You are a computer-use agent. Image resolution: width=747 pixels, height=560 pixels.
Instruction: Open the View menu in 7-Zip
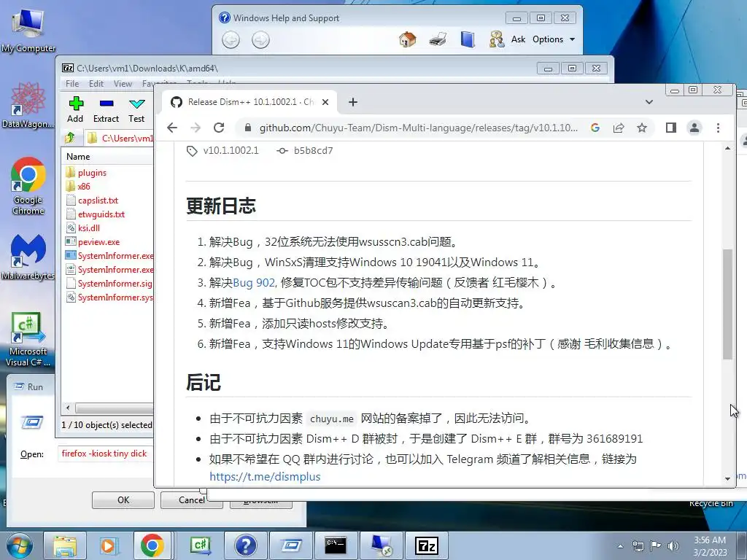click(x=123, y=84)
